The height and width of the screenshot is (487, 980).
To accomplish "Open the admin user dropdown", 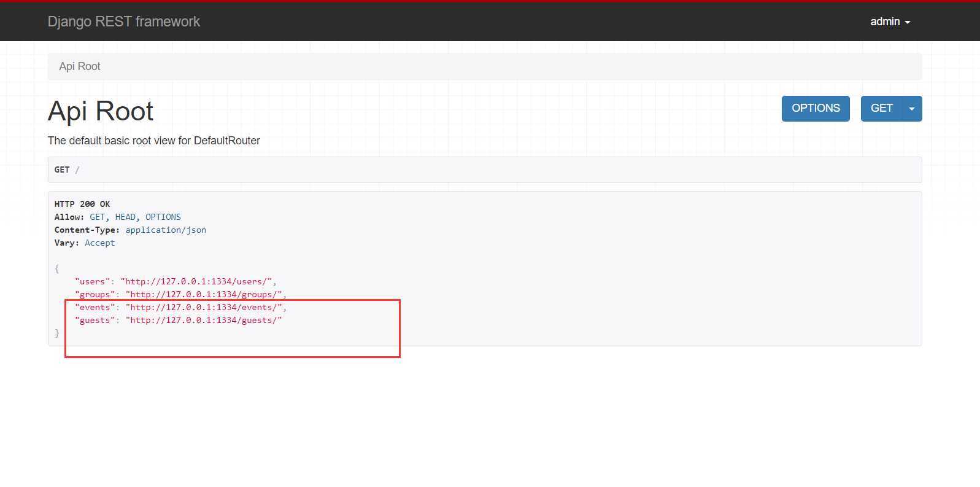I will 890,21.
